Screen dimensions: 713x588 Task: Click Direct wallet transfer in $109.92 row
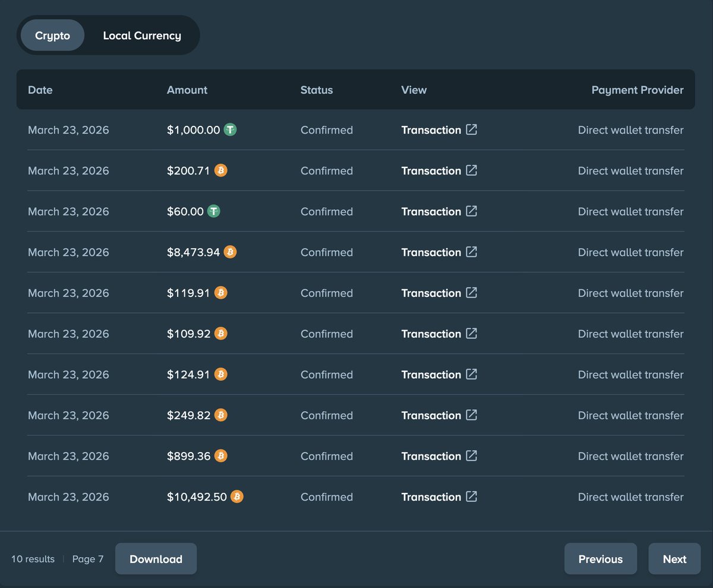(631, 334)
